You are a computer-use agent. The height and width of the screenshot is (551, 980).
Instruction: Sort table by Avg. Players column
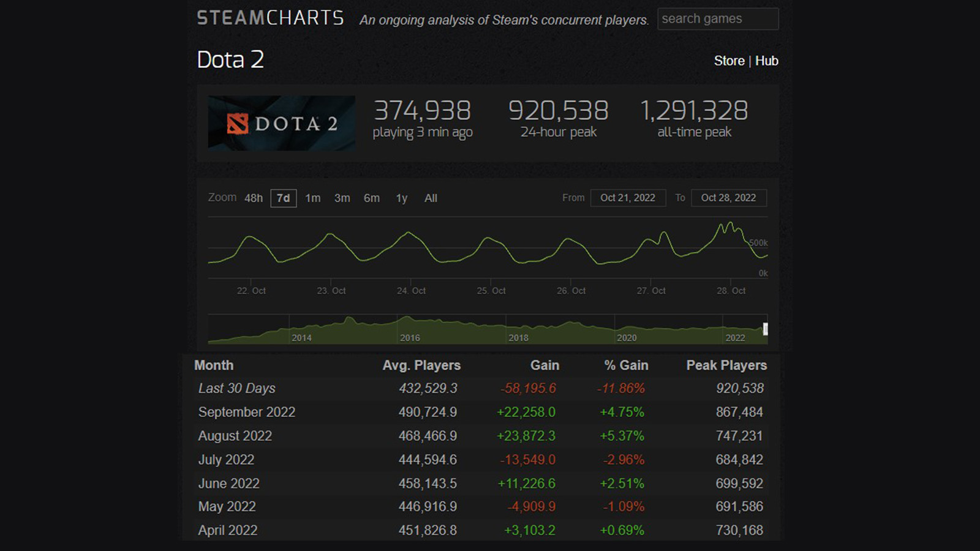pyautogui.click(x=421, y=365)
